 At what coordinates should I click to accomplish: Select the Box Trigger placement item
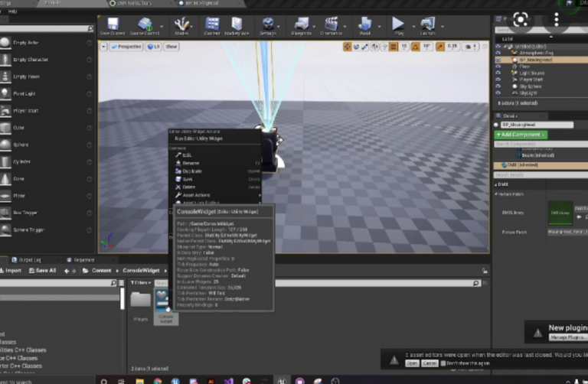46,213
